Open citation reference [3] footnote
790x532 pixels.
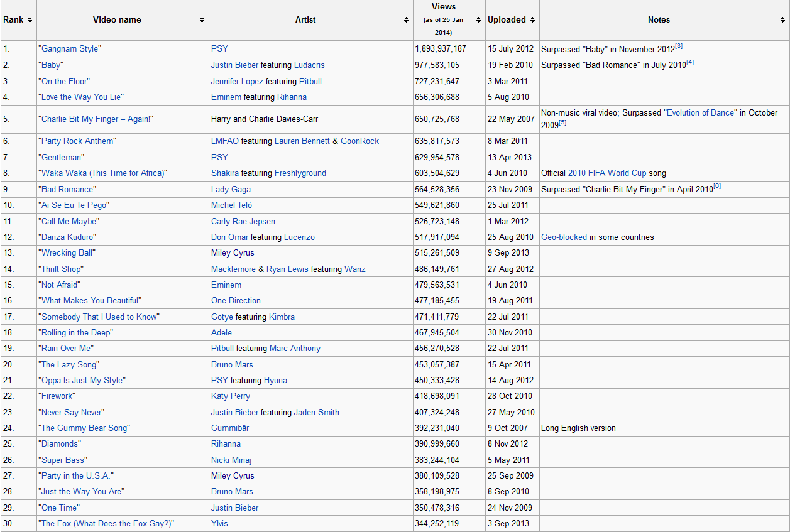coord(679,46)
